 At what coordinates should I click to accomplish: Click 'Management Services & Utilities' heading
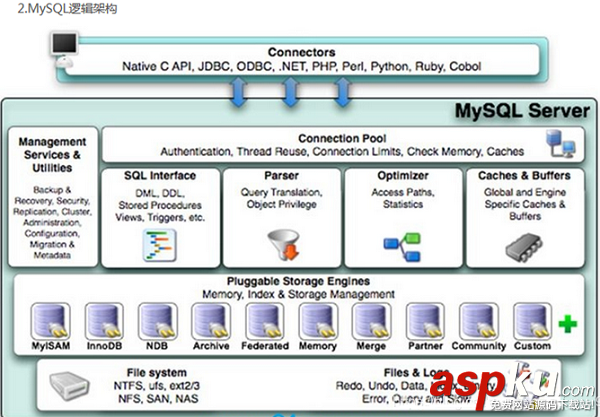(52, 155)
